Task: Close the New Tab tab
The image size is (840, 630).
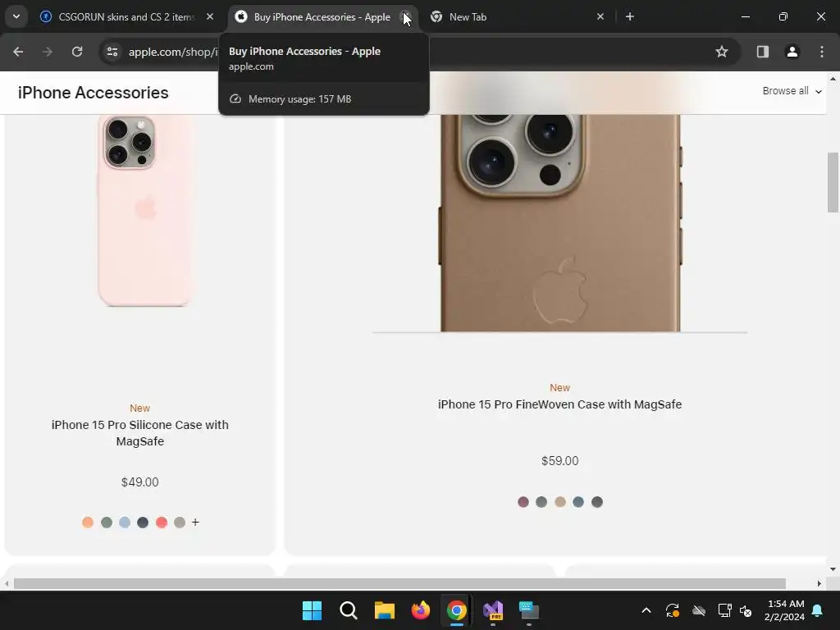Action: coord(600,16)
